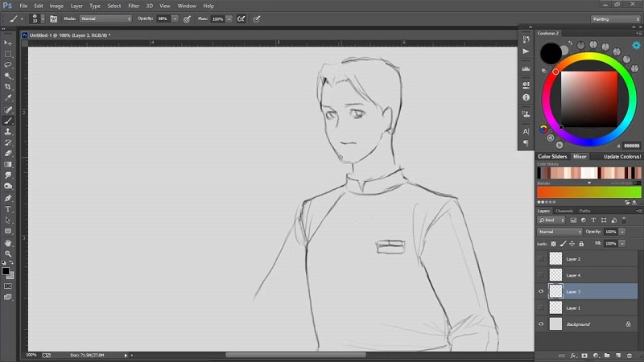
Task: Open the Filter menu
Action: click(x=134, y=6)
